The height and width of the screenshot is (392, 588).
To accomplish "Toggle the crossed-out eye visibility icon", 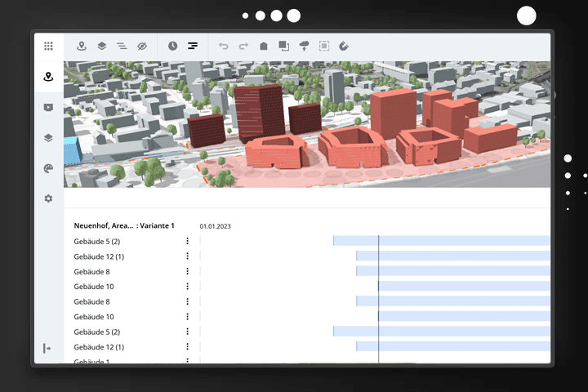I will click(x=141, y=47).
